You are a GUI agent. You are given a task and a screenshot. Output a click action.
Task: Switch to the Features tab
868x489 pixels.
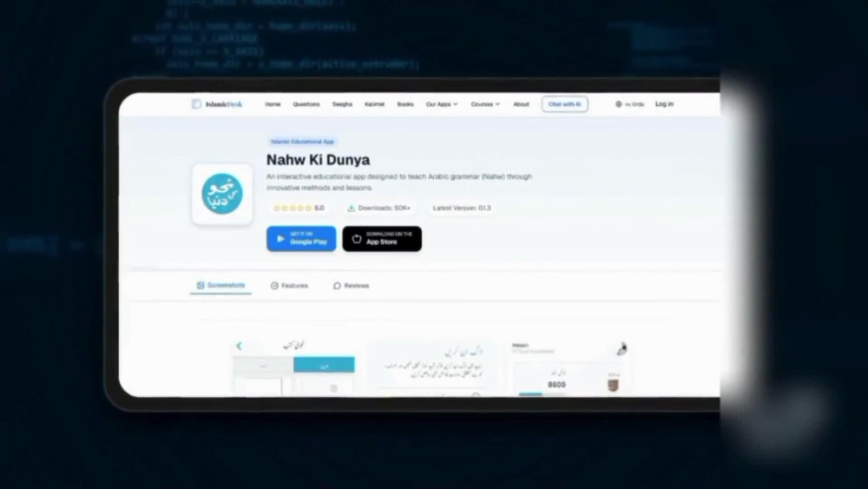coord(289,286)
